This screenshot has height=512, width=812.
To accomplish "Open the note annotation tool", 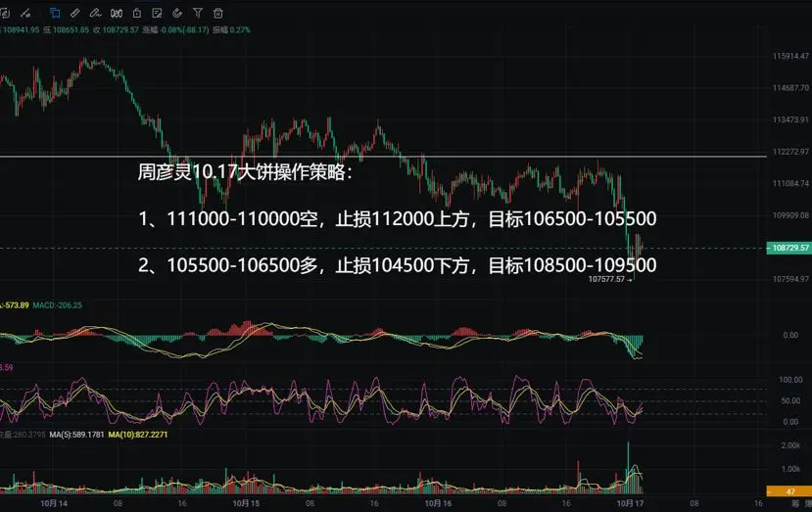I will (x=157, y=13).
